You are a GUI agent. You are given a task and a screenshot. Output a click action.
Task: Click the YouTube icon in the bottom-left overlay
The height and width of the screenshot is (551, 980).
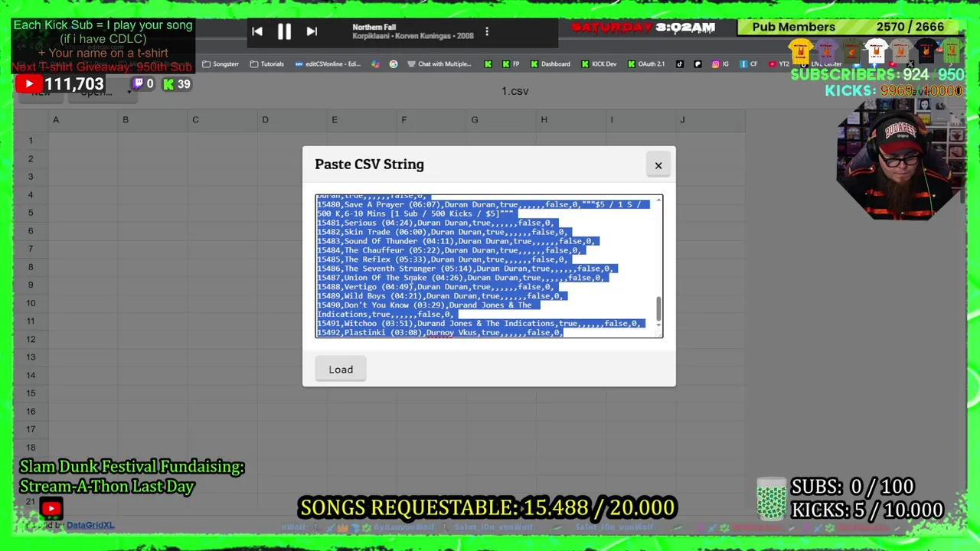tap(51, 508)
